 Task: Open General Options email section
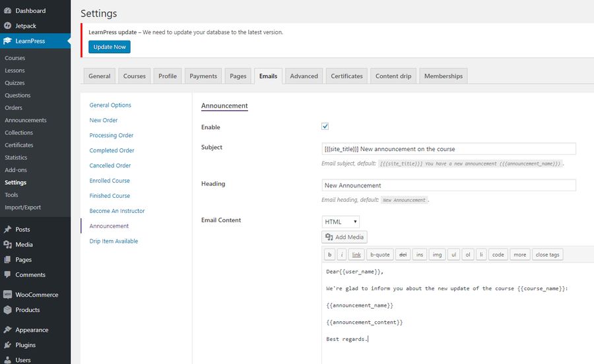click(x=110, y=105)
